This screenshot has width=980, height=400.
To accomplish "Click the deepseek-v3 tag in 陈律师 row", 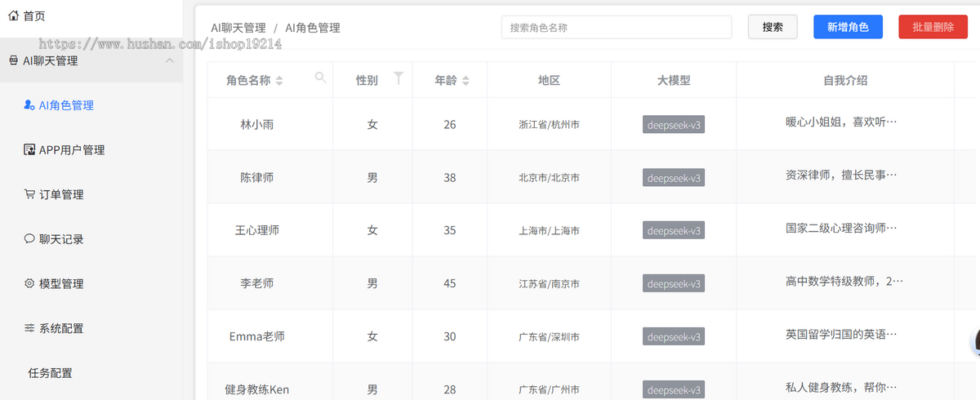I will [674, 178].
